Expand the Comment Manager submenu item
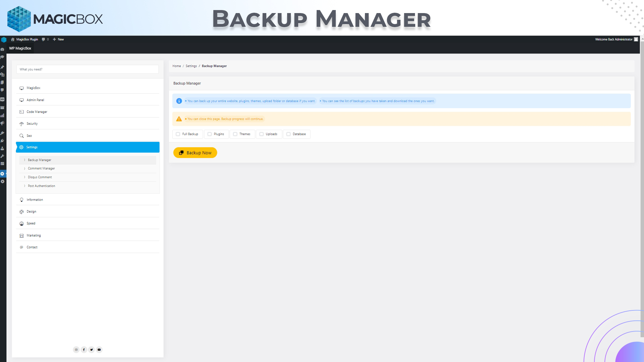The width and height of the screenshot is (644, 362). click(88, 169)
